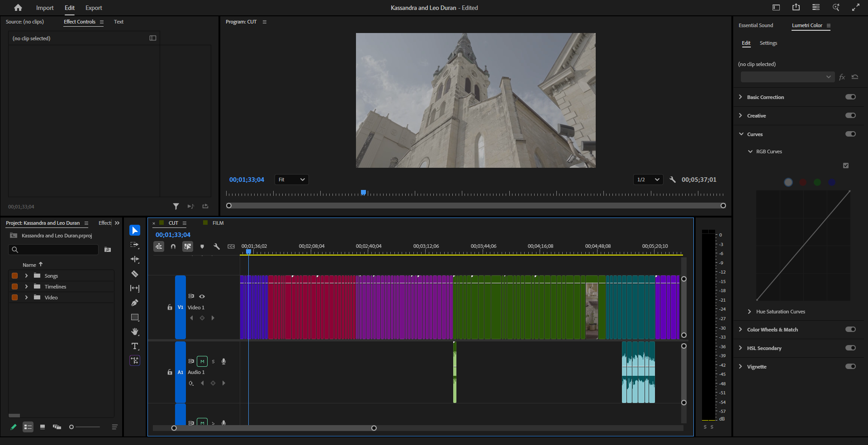
Task: Expand the Timelines bin
Action: pos(26,286)
